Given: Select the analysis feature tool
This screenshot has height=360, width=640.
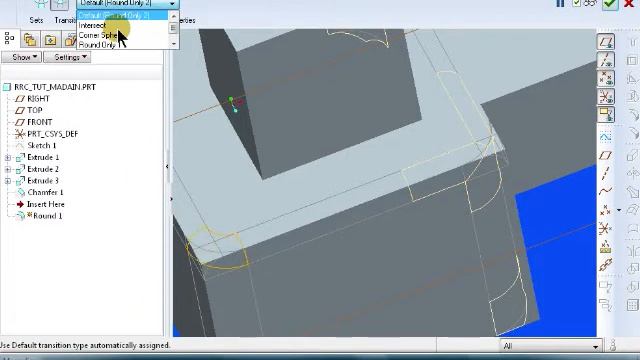Looking at the screenshot, I should pyautogui.click(x=606, y=247).
